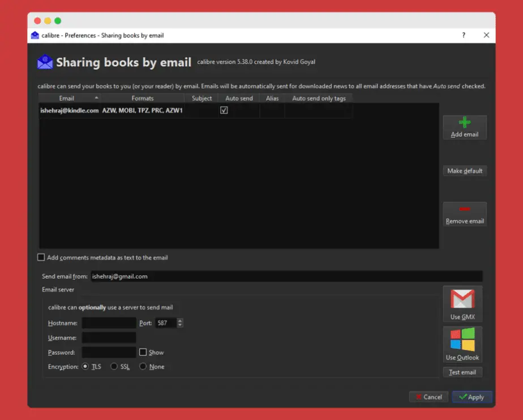523x420 pixels.
Task: Click the AZW, MOBI, TPZ formats cell
Action: click(x=143, y=110)
